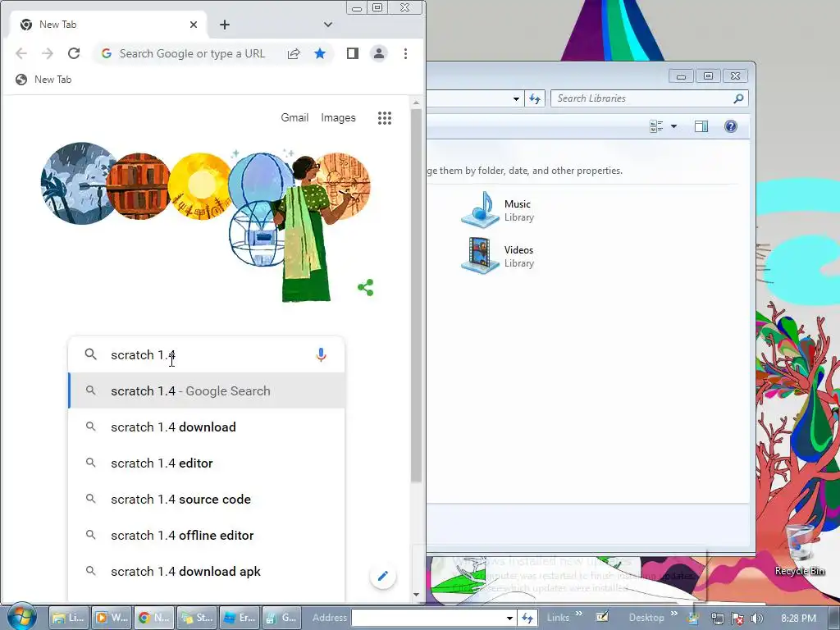The height and width of the screenshot is (630, 840).
Task: Open the Recycle Bin on desktop
Action: pos(799,549)
